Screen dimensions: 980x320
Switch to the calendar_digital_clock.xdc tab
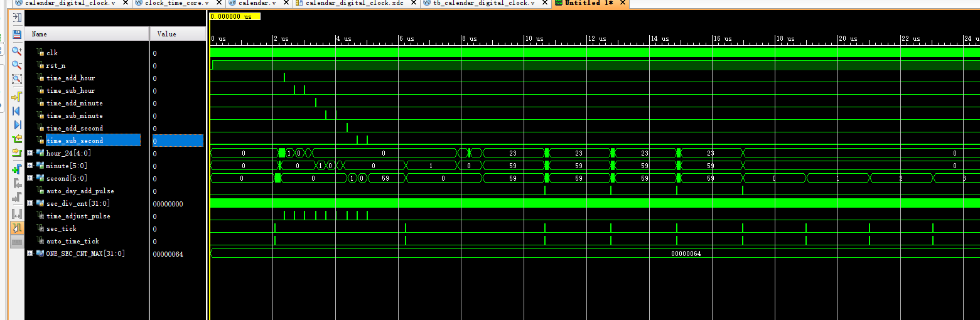click(x=354, y=3)
